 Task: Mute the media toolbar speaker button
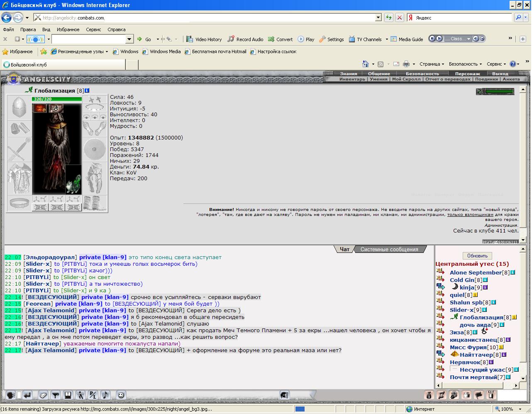[476, 39]
